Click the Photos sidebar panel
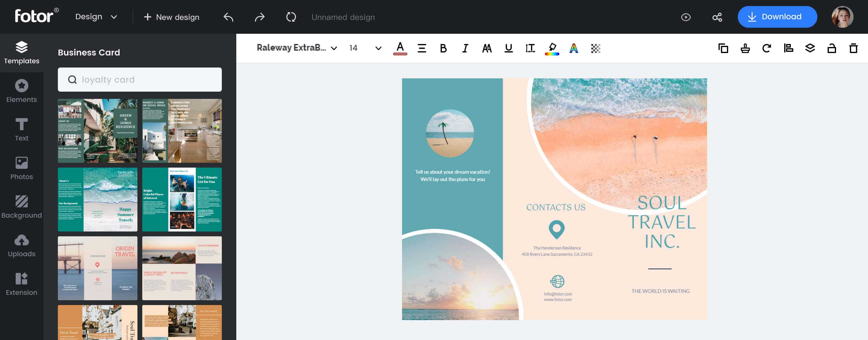This screenshot has width=868, height=340. [x=22, y=168]
